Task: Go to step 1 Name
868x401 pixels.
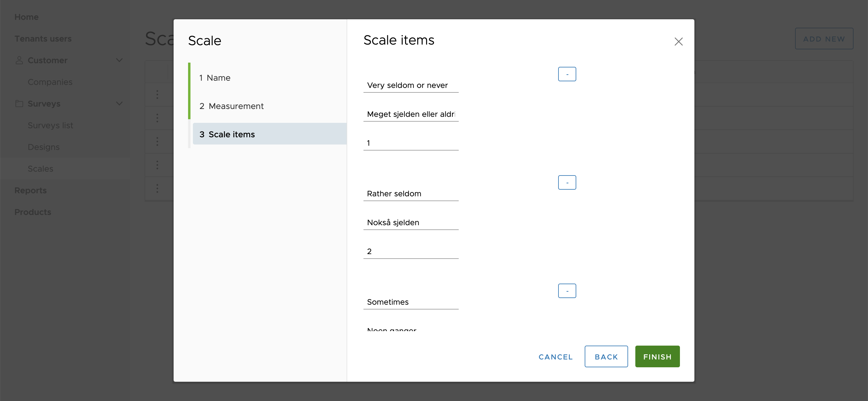Action: 269,78
